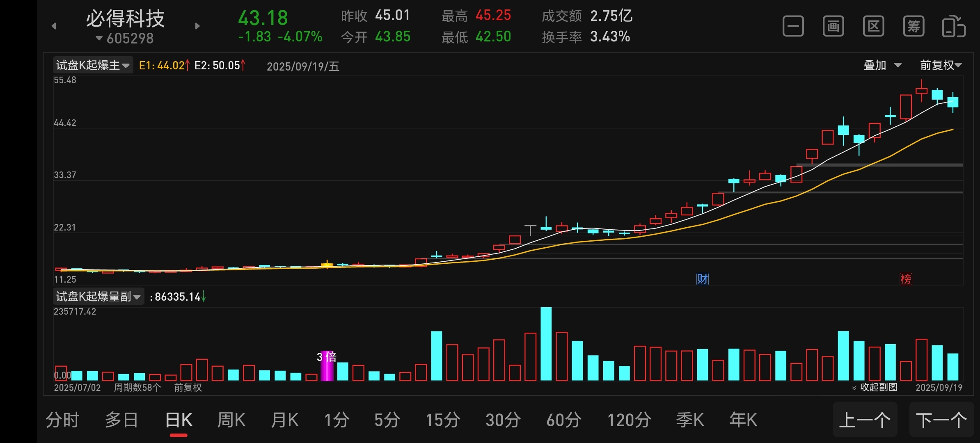The width and height of the screenshot is (980, 443).
Task: Switch to the 分时 tab
Action: [62, 420]
